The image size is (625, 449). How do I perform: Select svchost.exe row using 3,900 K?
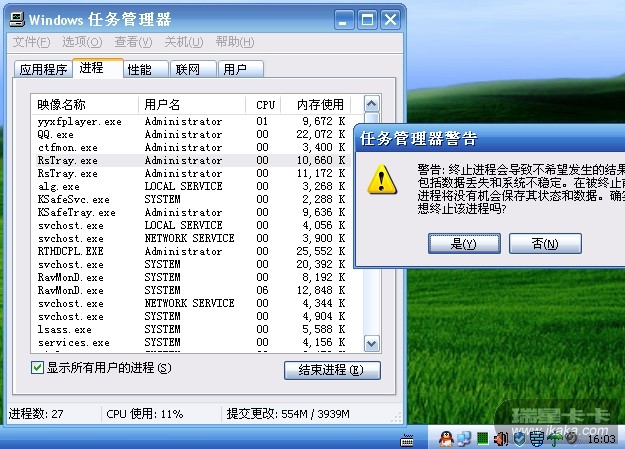pos(191,238)
